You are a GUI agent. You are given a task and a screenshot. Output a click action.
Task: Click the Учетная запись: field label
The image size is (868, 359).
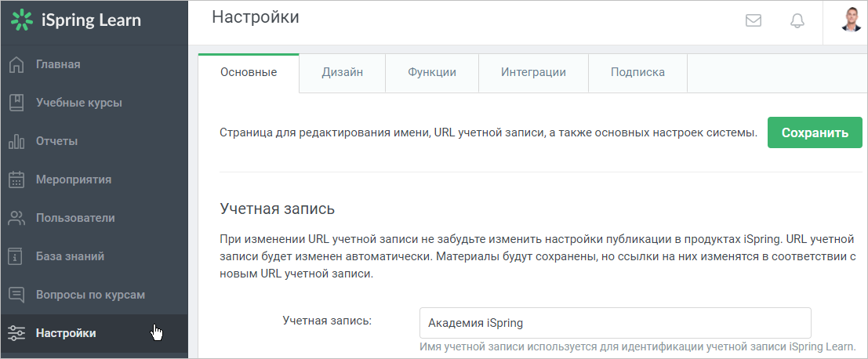tap(327, 321)
